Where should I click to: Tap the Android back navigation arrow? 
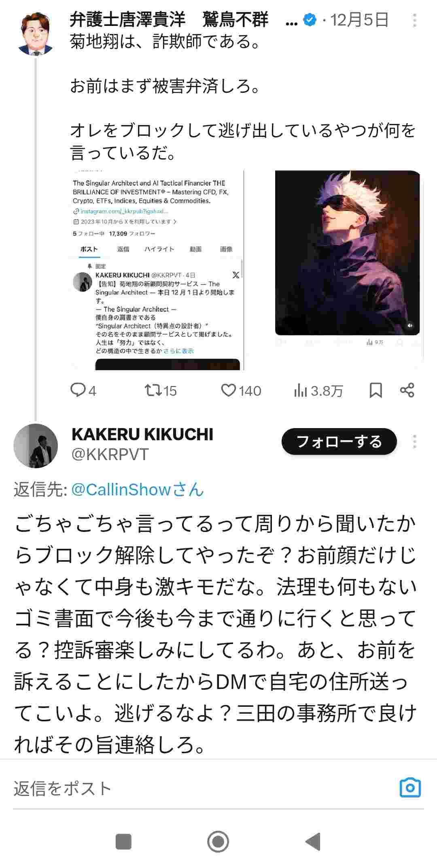pos(313,841)
